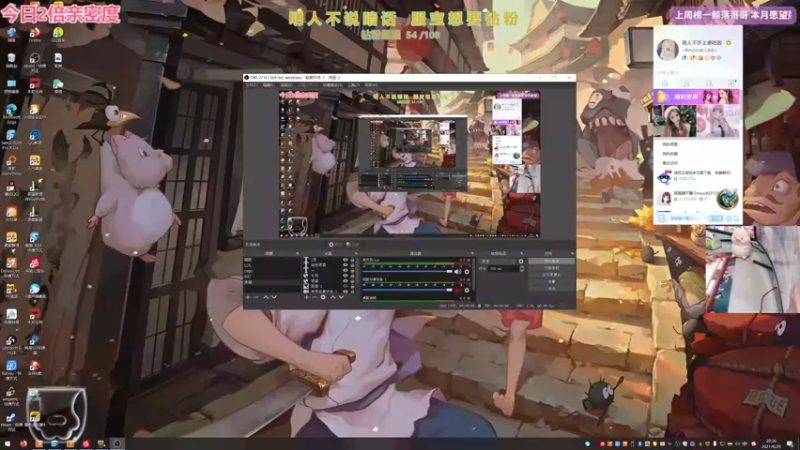Click the start recording button in OBS
This screenshot has width=800, height=450.
coord(552,268)
